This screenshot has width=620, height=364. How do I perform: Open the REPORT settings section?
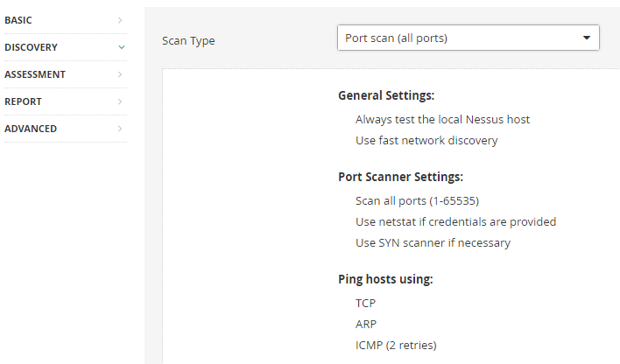(x=23, y=101)
